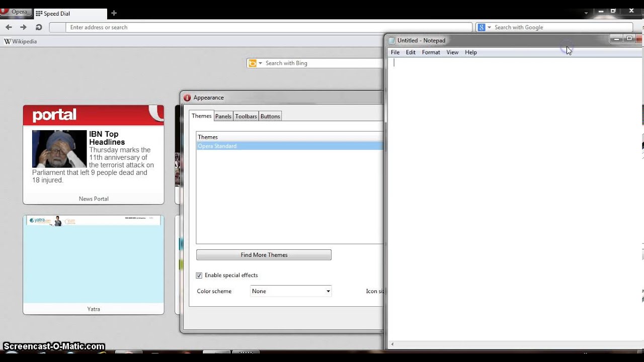Select the 'Opera Standard' theme row
This screenshot has height=362, width=644.
pos(290,146)
